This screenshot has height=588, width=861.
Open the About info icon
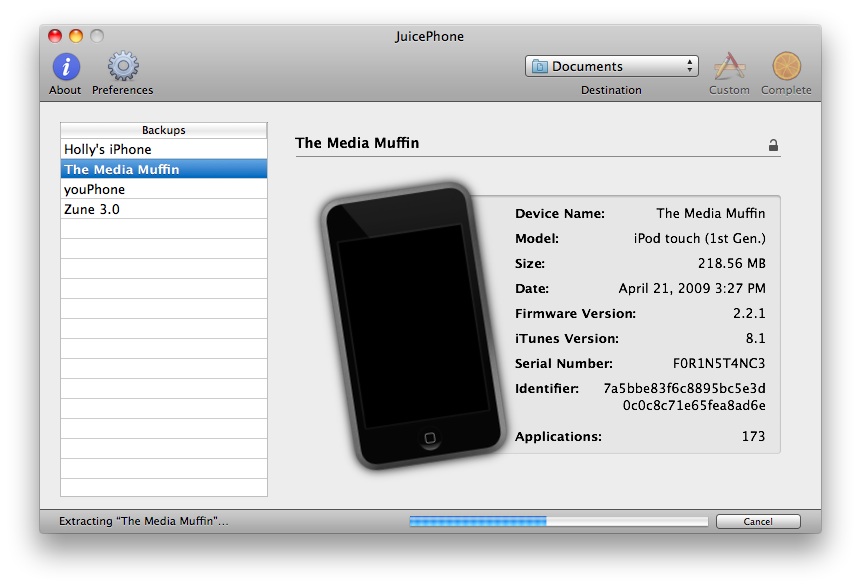66,67
